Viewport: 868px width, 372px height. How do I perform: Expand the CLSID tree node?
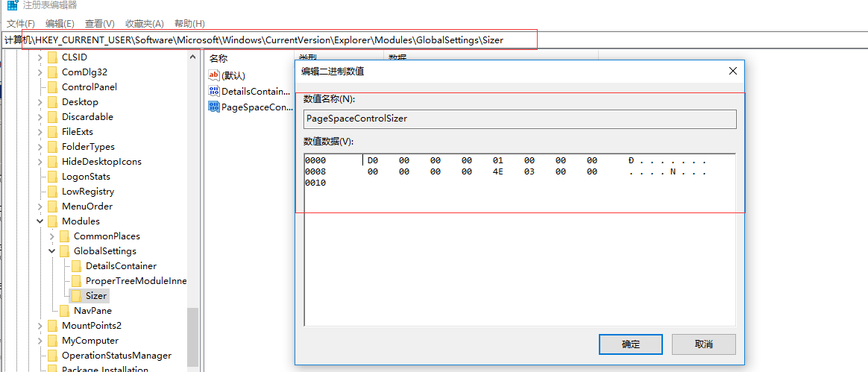pos(40,57)
